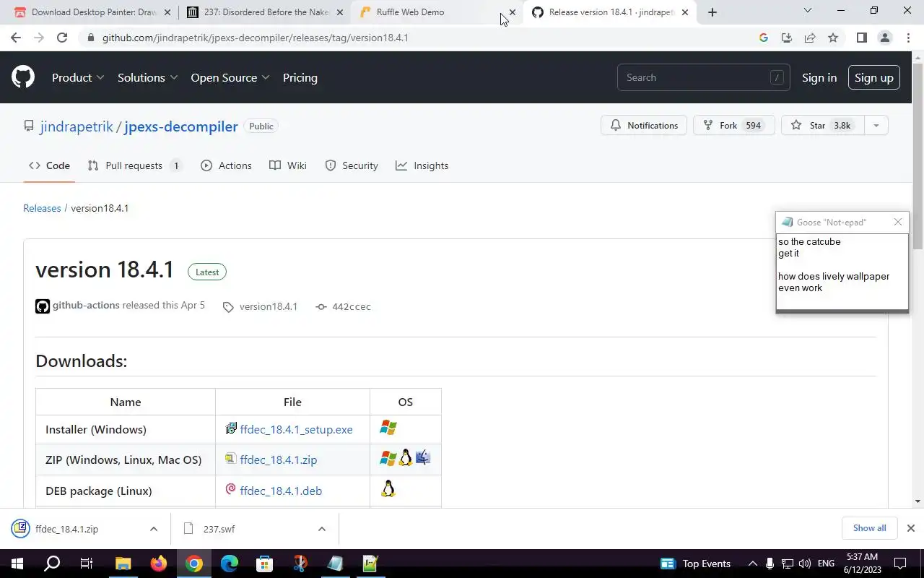Open Windows taskbar search
This screenshot has width=924, height=578.
(x=52, y=564)
